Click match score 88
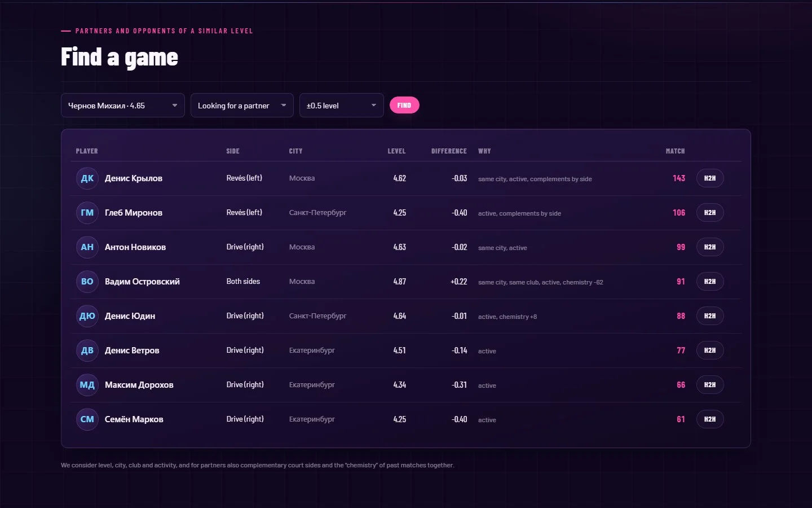This screenshot has width=812, height=508. (x=681, y=316)
